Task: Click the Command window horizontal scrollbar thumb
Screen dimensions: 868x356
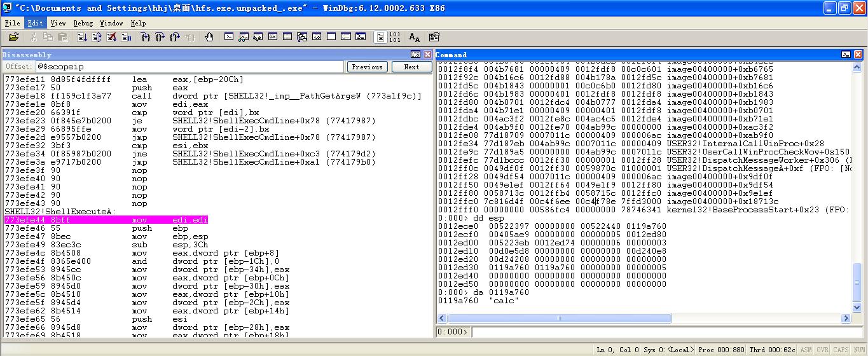Action: [560, 318]
